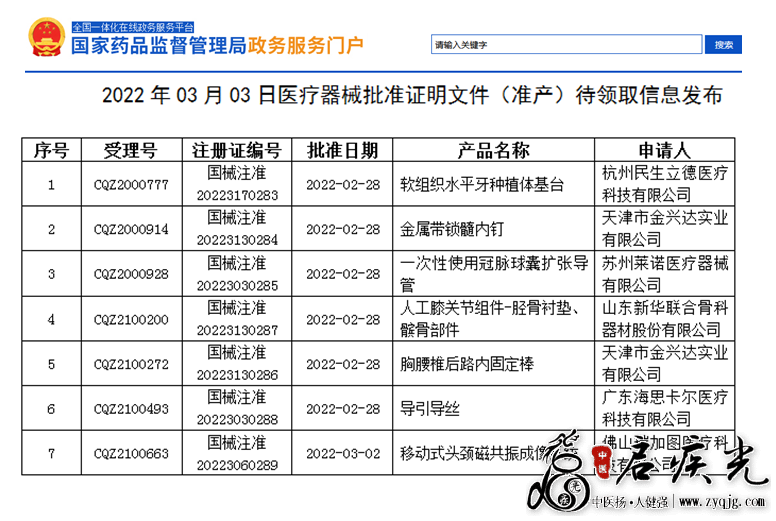Click serial number 7 cell
Image resolution: width=776 pixels, height=521 pixels.
click(51, 454)
